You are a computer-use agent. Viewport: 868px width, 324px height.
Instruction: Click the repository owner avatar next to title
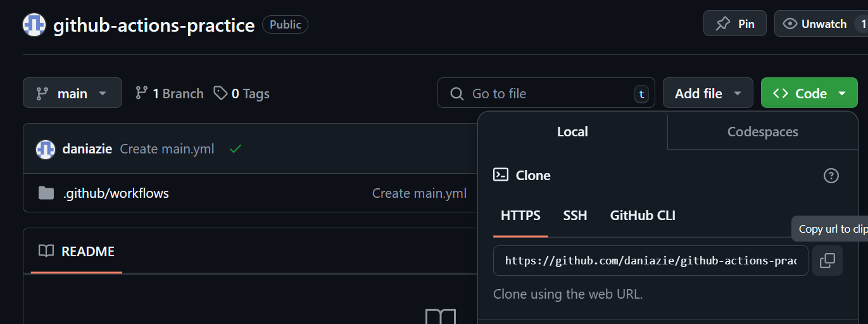34,25
